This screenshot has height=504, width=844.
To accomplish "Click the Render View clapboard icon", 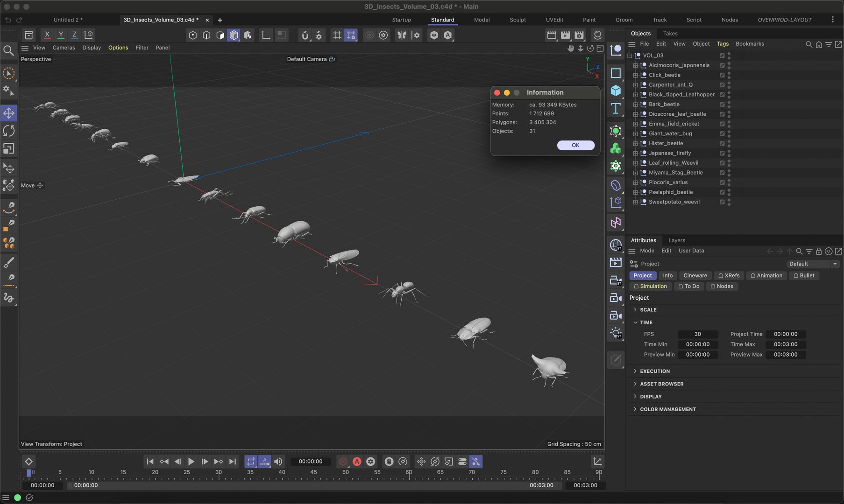I will (x=552, y=35).
